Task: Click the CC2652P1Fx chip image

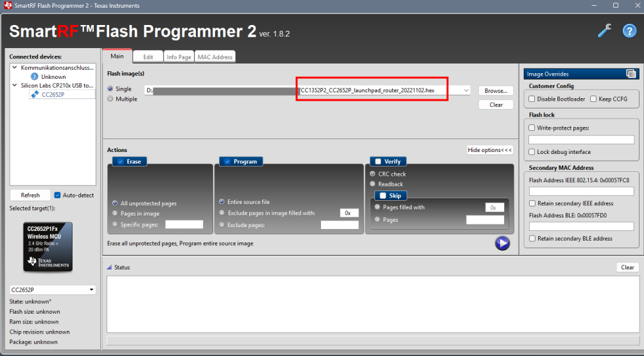Action: click(x=44, y=247)
